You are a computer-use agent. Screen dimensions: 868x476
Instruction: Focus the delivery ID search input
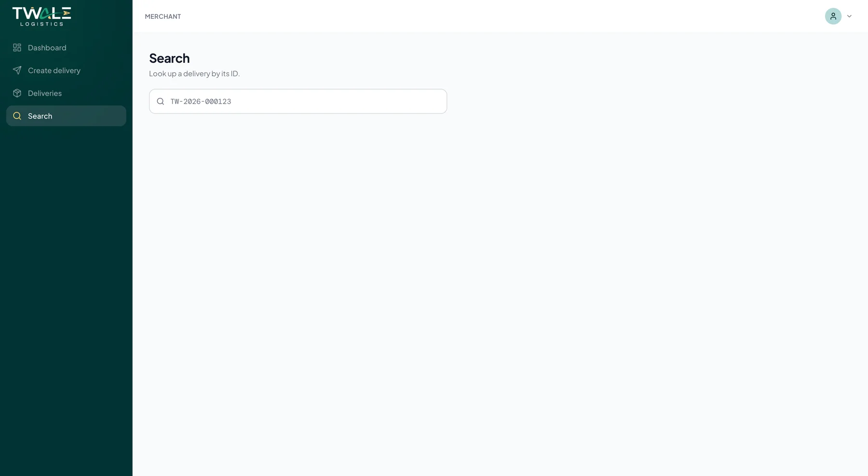click(x=298, y=101)
